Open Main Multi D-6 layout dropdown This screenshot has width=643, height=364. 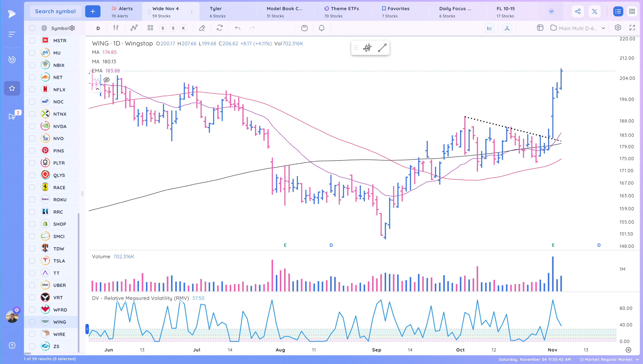pyautogui.click(x=578, y=28)
